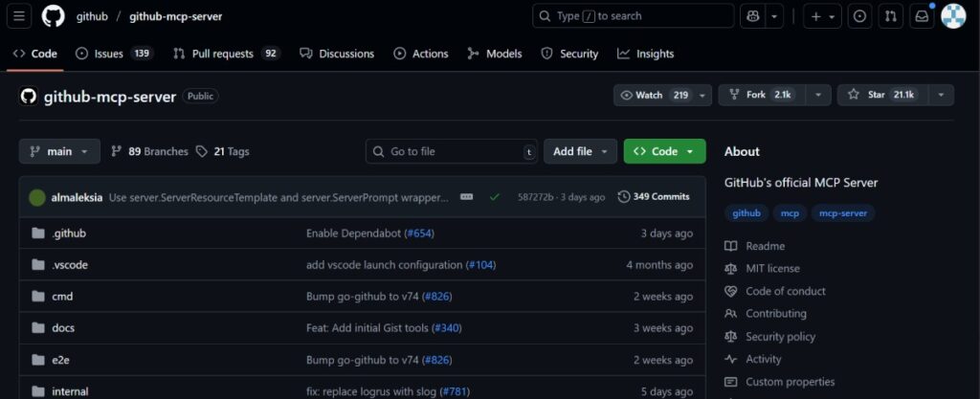Image resolution: width=980 pixels, height=399 pixels.
Task: Show the latest commit message details ellipsis
Action: click(466, 197)
